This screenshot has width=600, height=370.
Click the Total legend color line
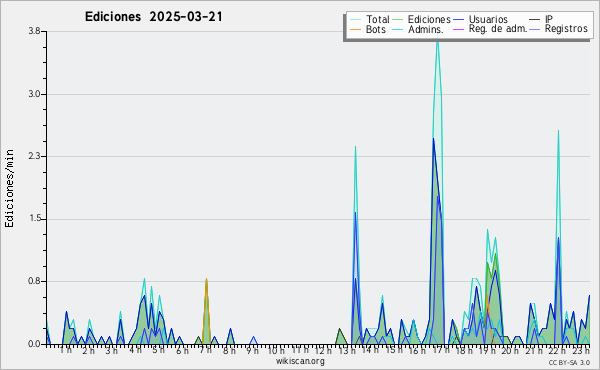tap(356, 20)
